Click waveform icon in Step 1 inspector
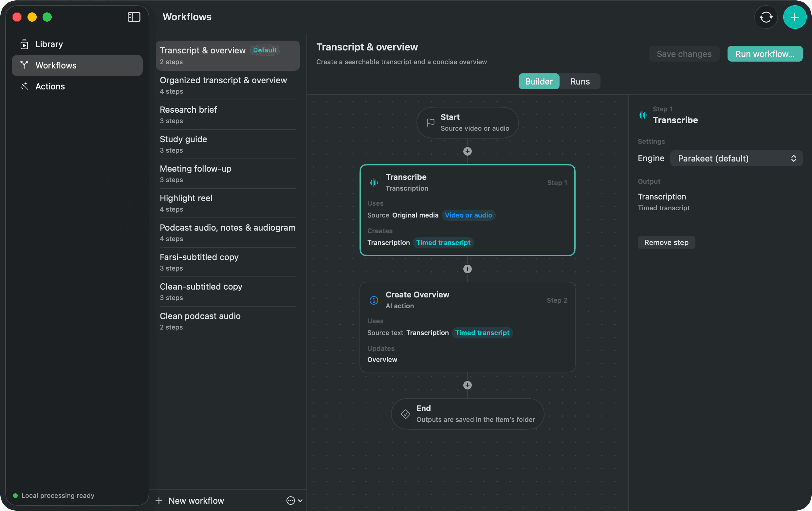This screenshot has width=812, height=511. point(642,115)
